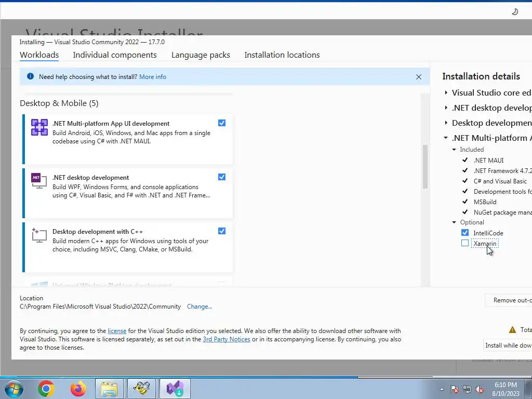Click the Remove out-of-support components button
Viewport: 532px width, 399px height.
[509, 300]
